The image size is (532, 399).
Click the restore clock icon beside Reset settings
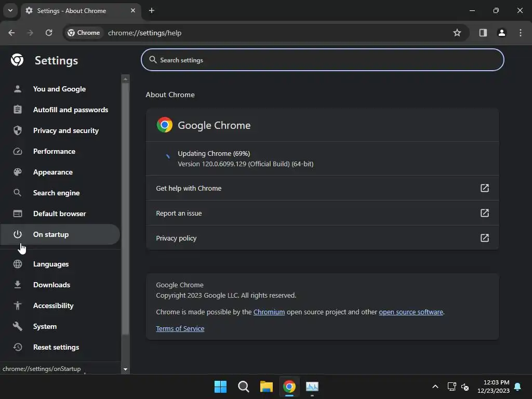click(18, 347)
